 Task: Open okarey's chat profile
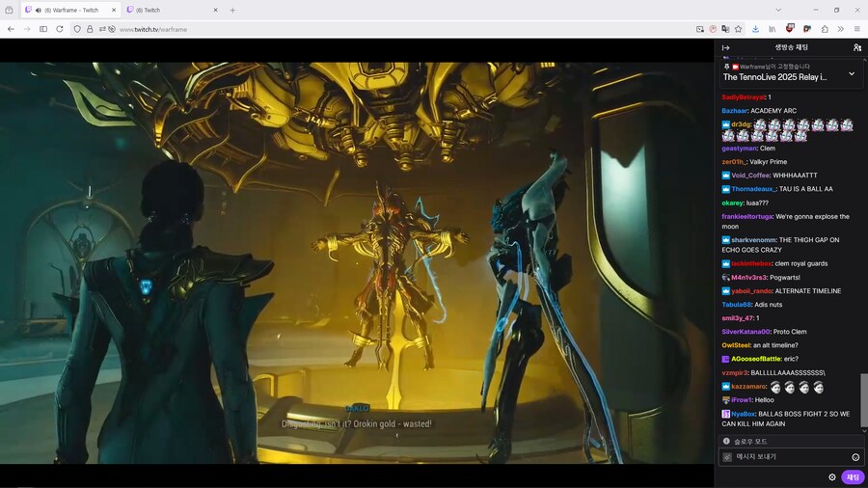[x=732, y=203]
